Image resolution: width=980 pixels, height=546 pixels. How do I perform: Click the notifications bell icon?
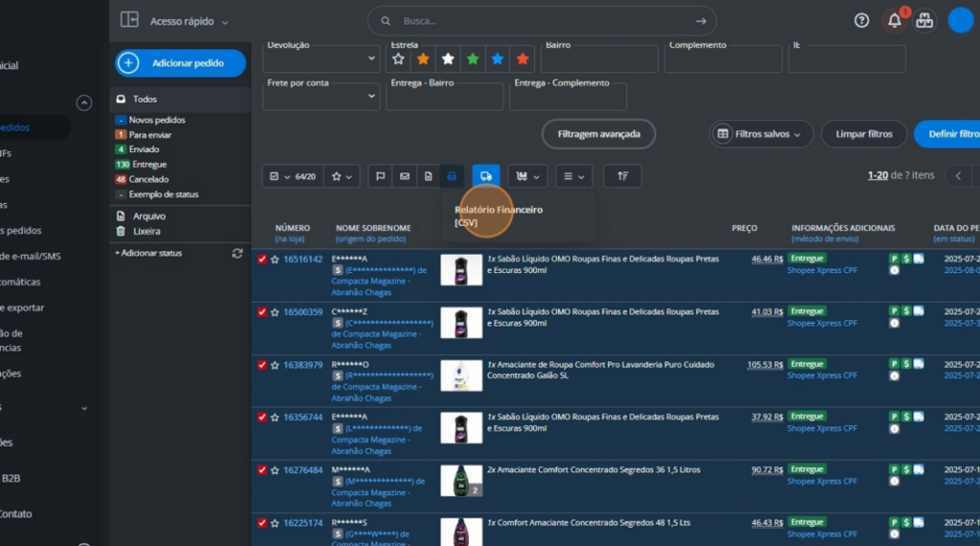tap(894, 20)
